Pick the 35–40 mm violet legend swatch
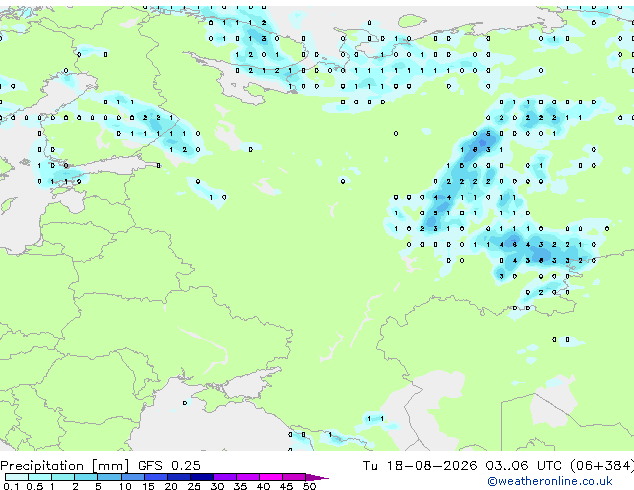 [247, 477]
